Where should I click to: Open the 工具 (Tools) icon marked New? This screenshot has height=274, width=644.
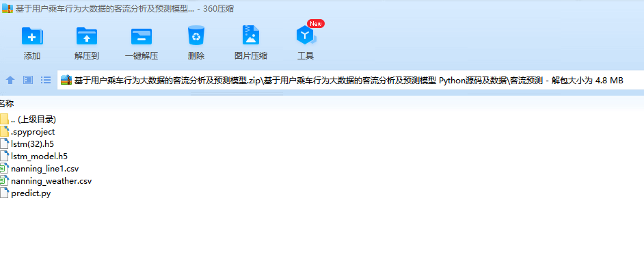(306, 36)
